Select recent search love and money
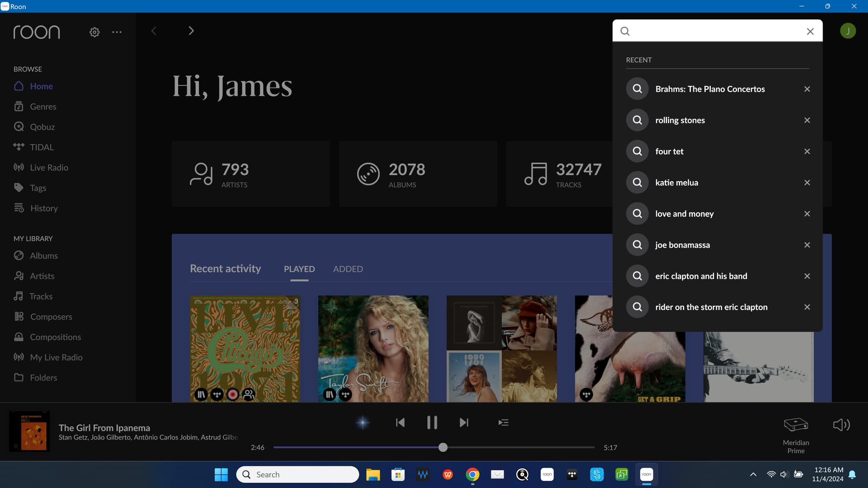868x488 pixels. coord(684,214)
